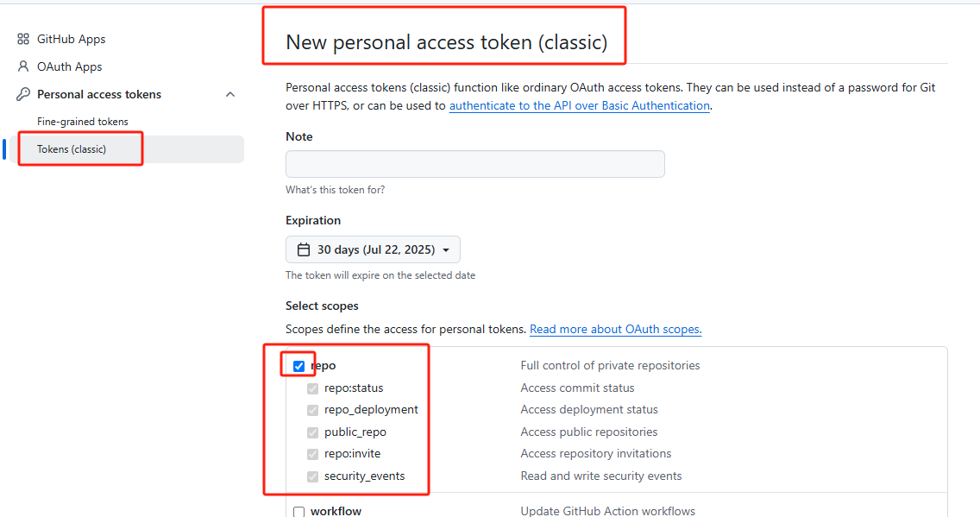Screen dimensions: 980x517
Task: Follow the authenticate to the API link
Action: click(580, 105)
